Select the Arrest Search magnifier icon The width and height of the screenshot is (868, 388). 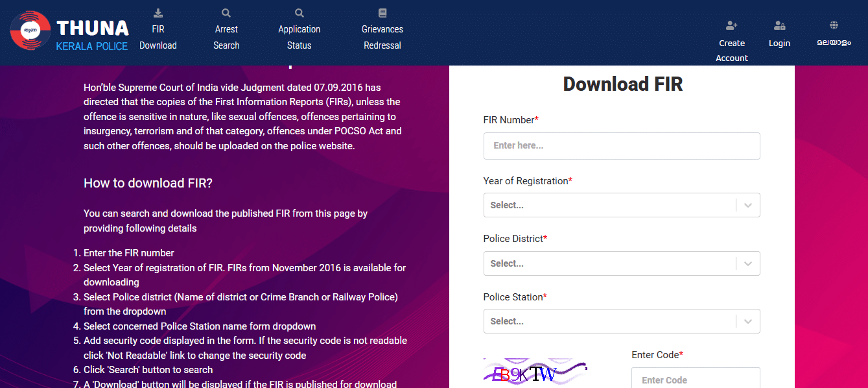pos(226,12)
